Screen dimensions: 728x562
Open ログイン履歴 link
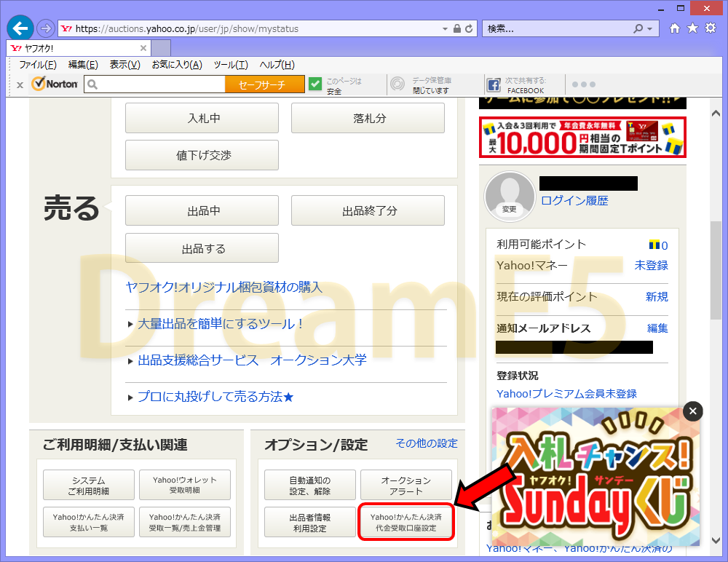coord(575,200)
